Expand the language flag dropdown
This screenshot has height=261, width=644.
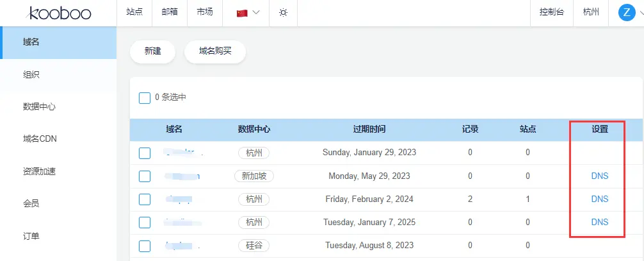click(x=257, y=13)
